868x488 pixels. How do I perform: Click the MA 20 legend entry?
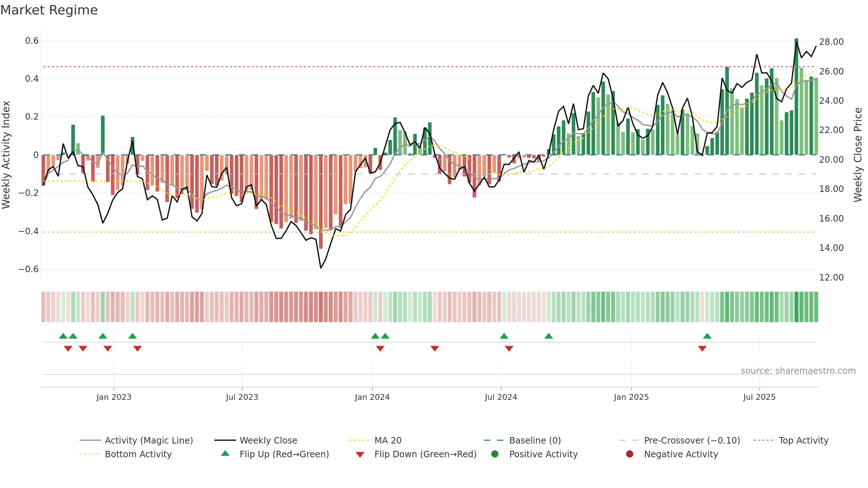click(x=375, y=440)
